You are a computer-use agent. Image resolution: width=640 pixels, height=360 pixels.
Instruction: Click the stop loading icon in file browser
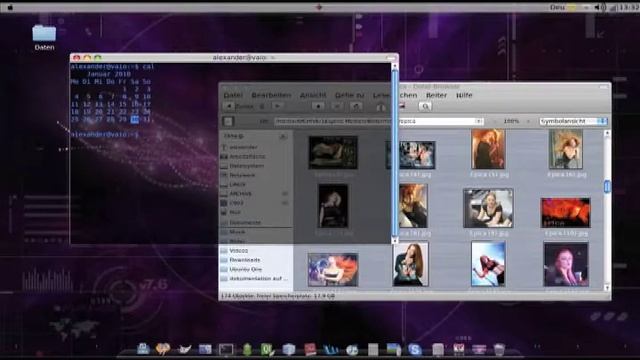tap(337, 107)
